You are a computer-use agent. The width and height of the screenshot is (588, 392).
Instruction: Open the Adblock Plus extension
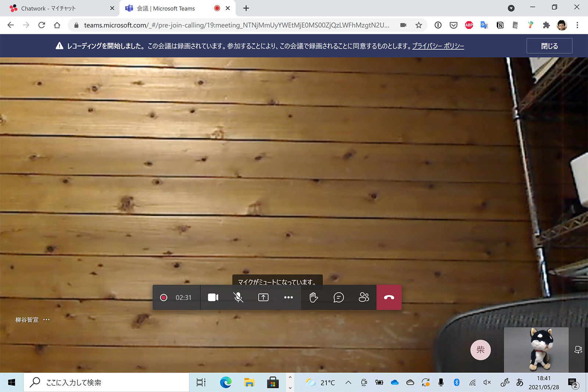(x=469, y=25)
